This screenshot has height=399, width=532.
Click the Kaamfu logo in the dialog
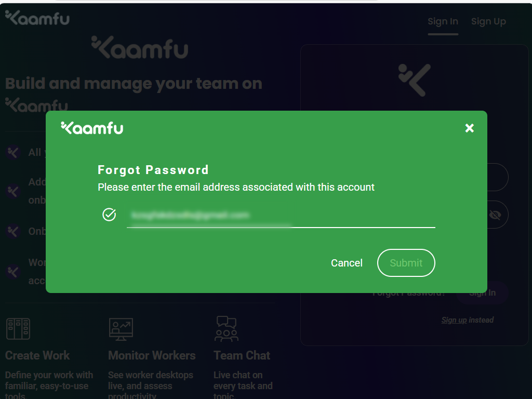click(92, 128)
